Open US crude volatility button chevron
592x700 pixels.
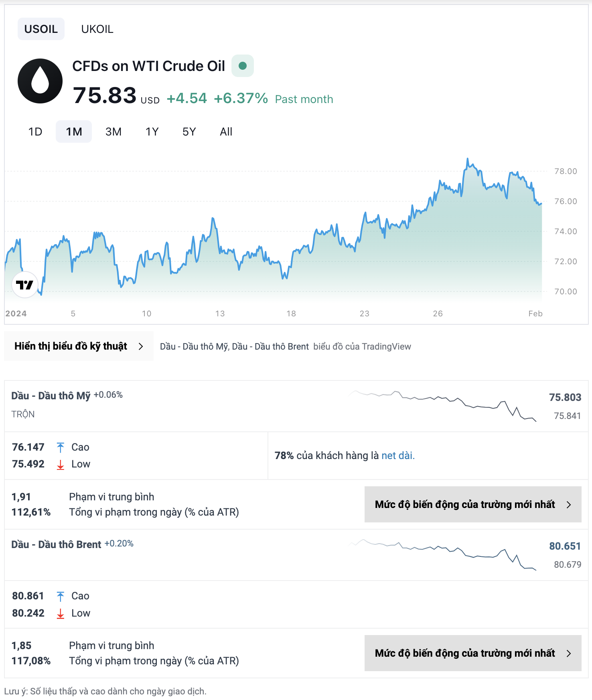569,505
